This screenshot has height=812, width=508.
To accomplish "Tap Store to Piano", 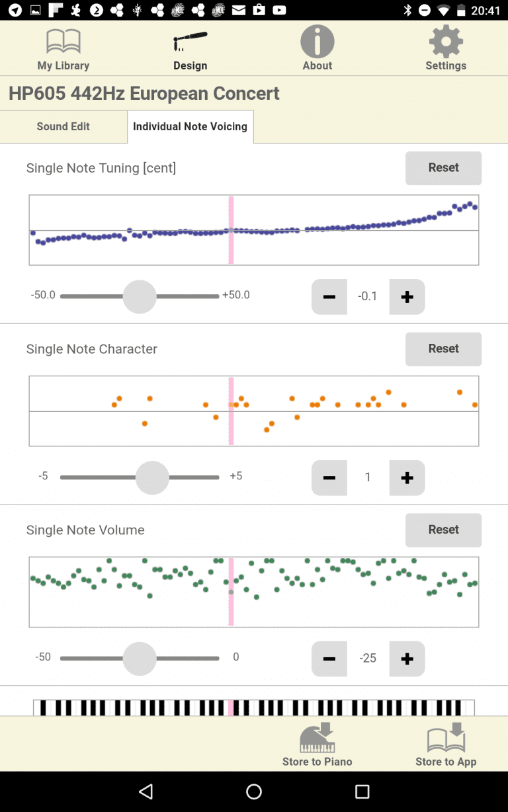I will (317, 744).
